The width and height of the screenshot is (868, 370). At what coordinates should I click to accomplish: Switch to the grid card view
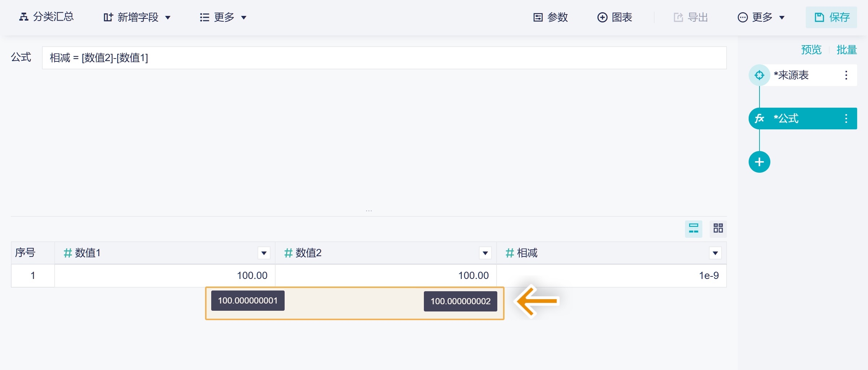[x=718, y=229]
